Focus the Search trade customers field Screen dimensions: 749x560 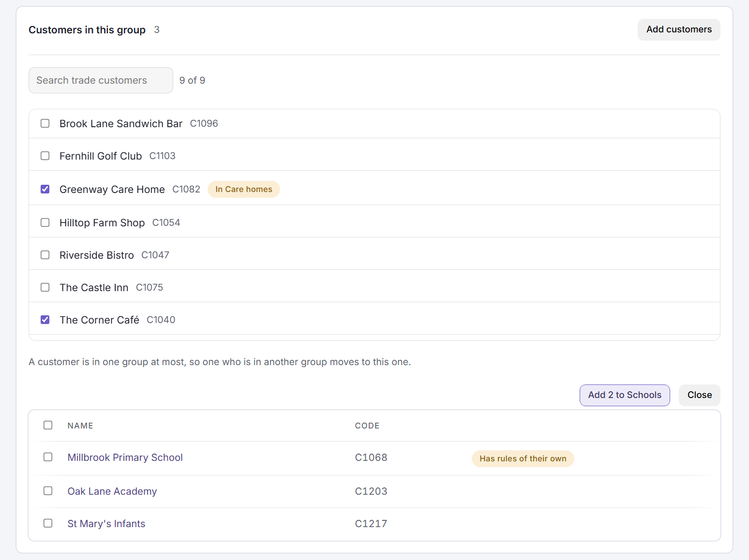[x=101, y=80]
